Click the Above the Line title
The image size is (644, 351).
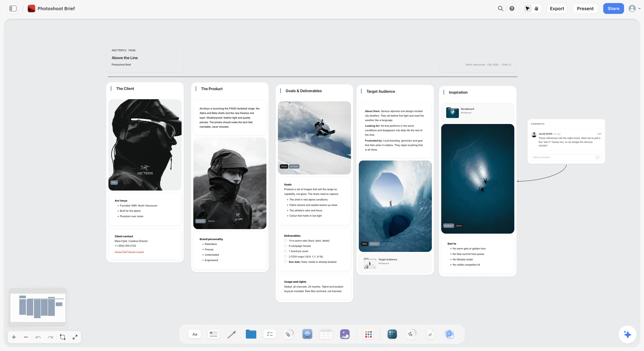pyautogui.click(x=125, y=58)
